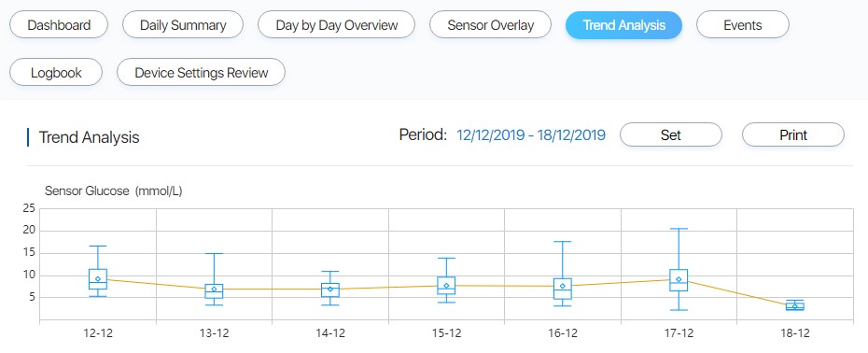Select the Sensor Overlay tab
Image resolution: width=868 pixels, height=353 pixels.
(490, 25)
